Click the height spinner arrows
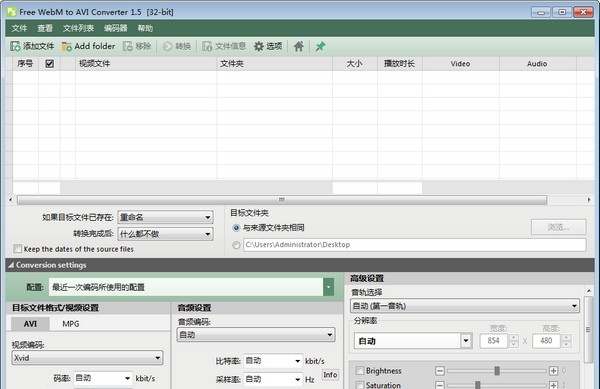 coord(566,341)
